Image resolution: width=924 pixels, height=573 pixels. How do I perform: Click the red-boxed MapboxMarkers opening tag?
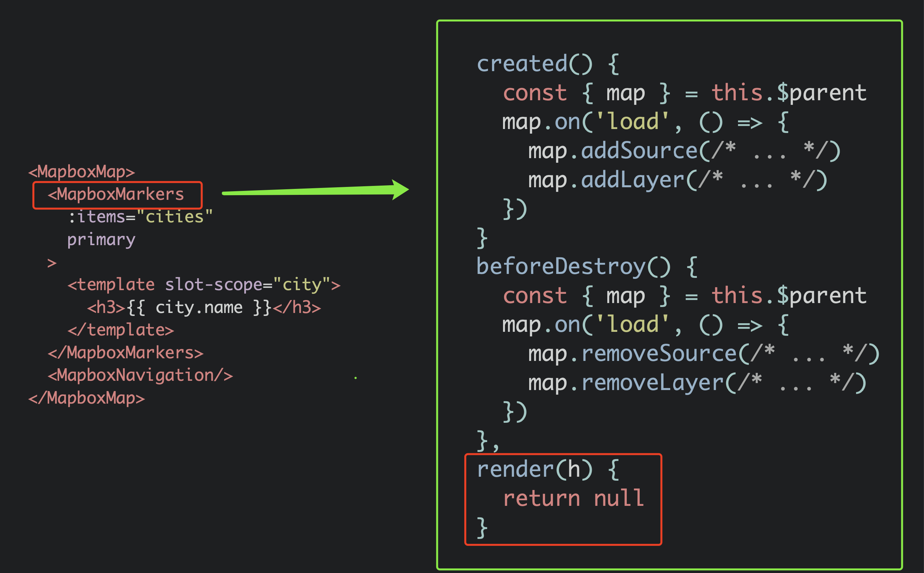(116, 195)
